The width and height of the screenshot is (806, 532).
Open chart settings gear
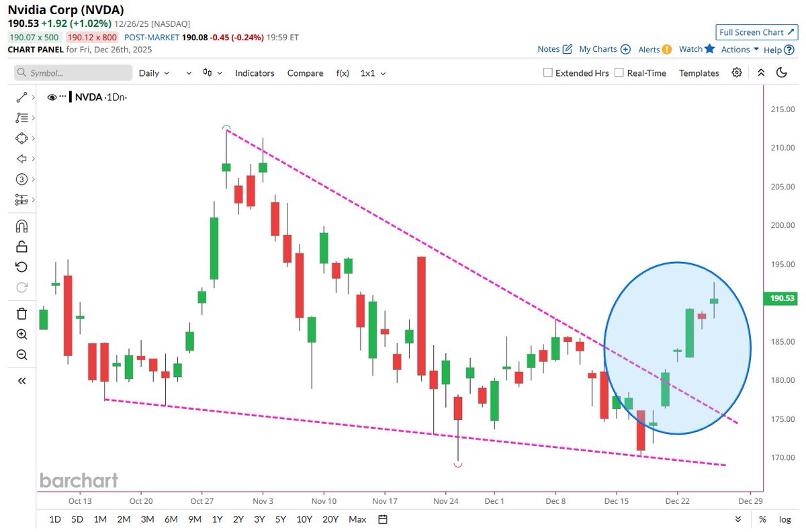pyautogui.click(x=737, y=73)
